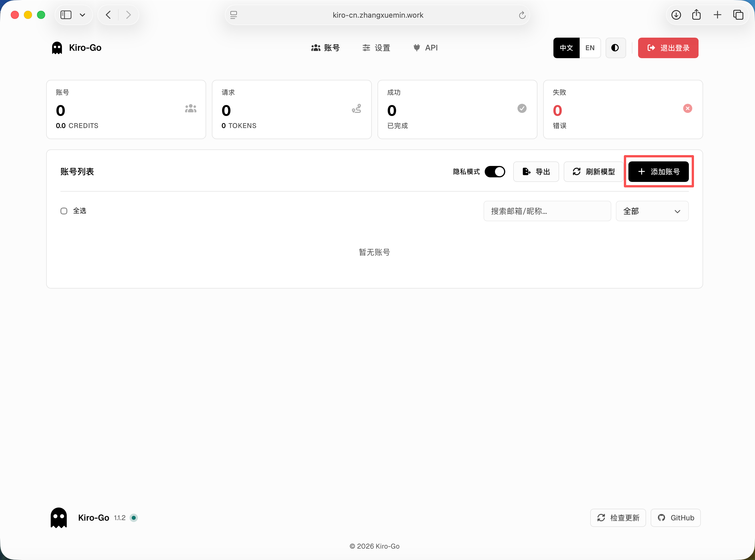Click the page reader icon in address bar

point(234,15)
